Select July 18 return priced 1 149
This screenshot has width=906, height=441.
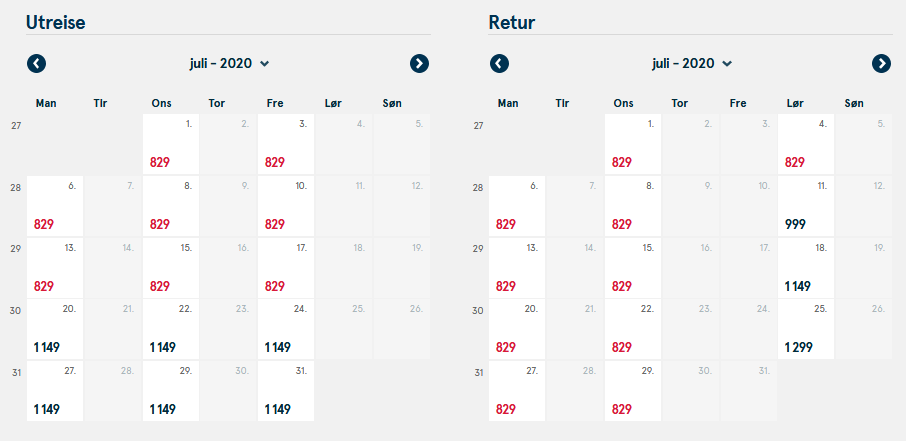point(806,268)
